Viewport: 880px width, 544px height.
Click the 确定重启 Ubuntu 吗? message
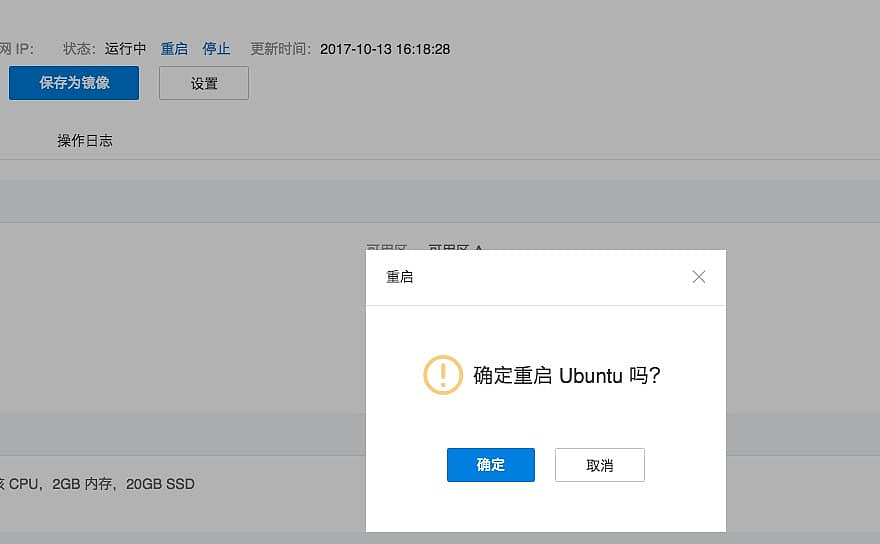pyautogui.click(x=566, y=376)
